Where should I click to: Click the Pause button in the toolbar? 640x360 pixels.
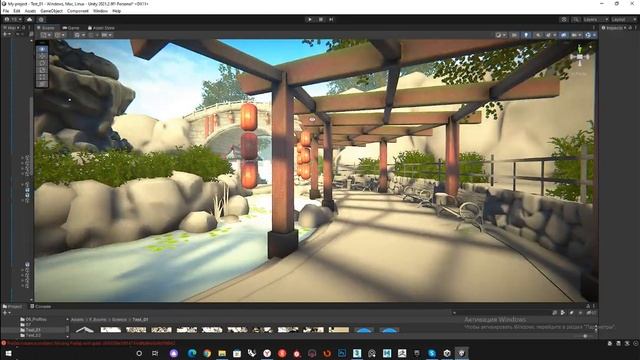point(321,19)
